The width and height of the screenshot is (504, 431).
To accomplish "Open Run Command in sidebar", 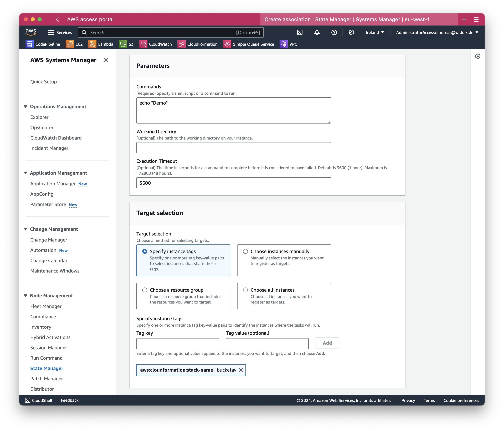I will coord(47,358).
